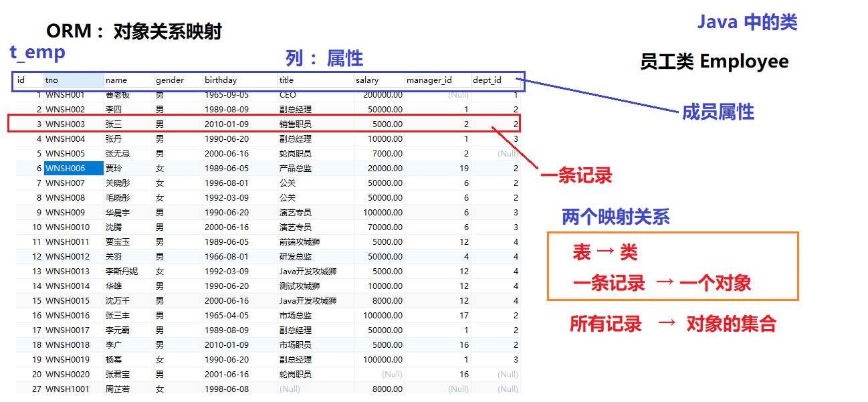Select the name cell 张三
This screenshot has height=402, width=868.
point(128,124)
